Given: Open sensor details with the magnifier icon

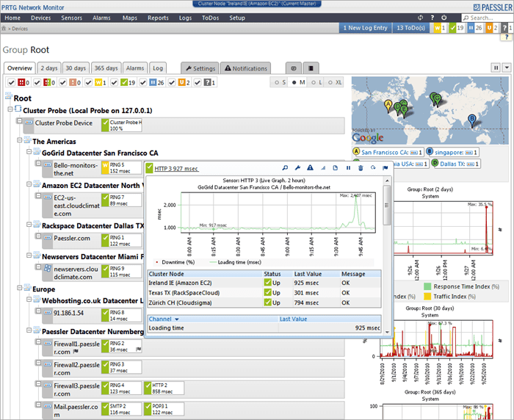Looking at the screenshot, I should point(285,168).
